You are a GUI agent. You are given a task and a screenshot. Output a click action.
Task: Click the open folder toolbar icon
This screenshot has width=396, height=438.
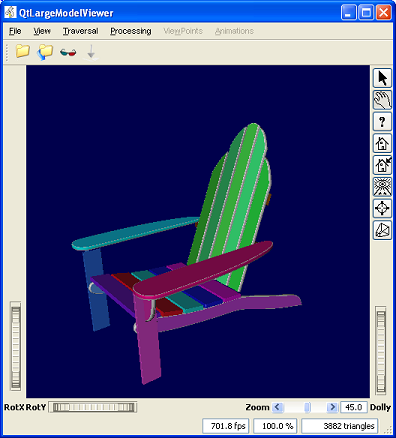point(23,51)
